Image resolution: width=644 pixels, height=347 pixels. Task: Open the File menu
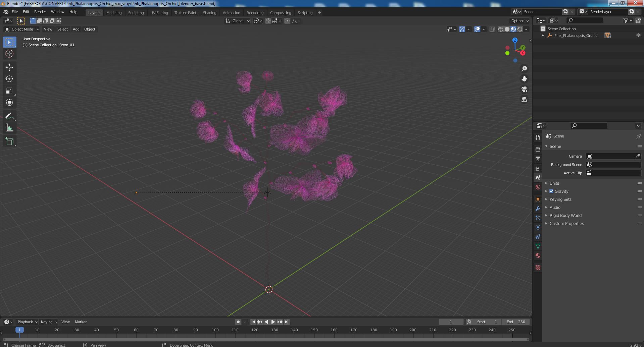pos(15,12)
